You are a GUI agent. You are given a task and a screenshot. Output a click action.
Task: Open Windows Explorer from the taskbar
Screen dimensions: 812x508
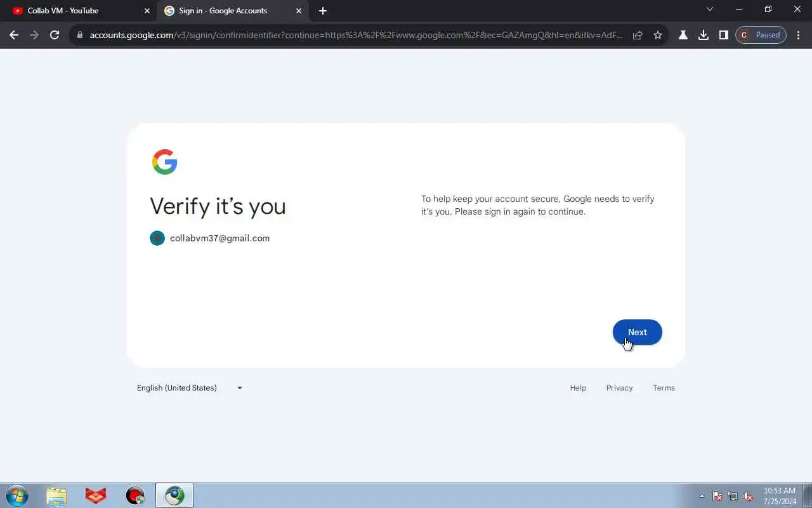[56, 495]
